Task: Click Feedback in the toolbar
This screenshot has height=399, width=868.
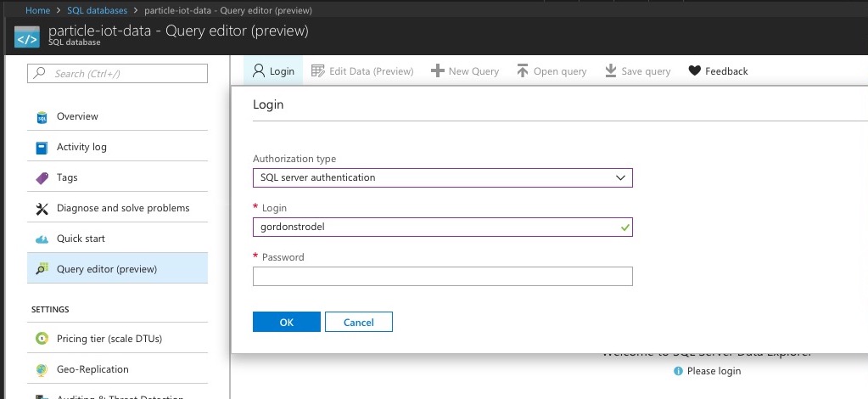Action: 718,71
